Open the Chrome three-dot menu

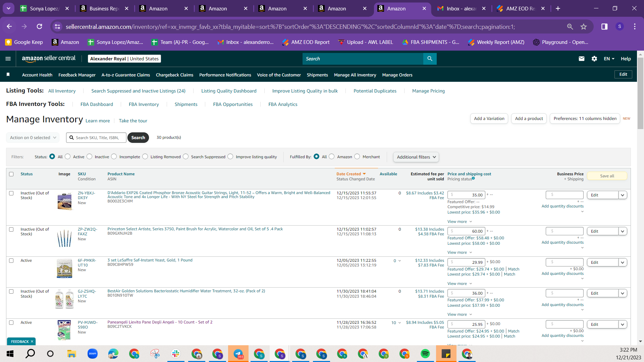click(635, 26)
